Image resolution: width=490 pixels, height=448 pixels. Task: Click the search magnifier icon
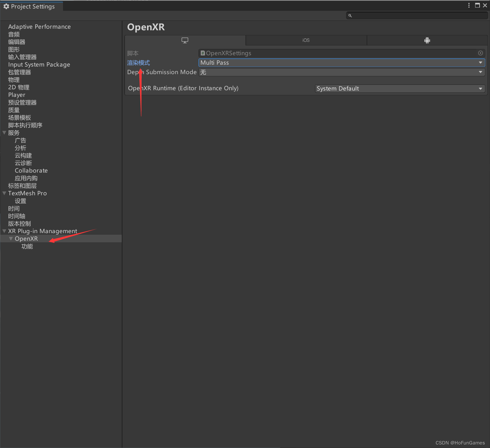[x=350, y=15]
